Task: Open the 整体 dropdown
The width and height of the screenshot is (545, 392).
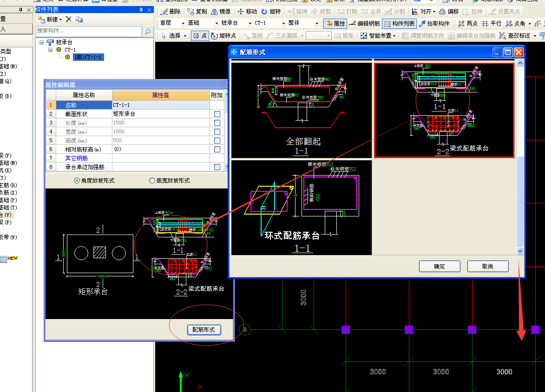Action: (x=317, y=23)
